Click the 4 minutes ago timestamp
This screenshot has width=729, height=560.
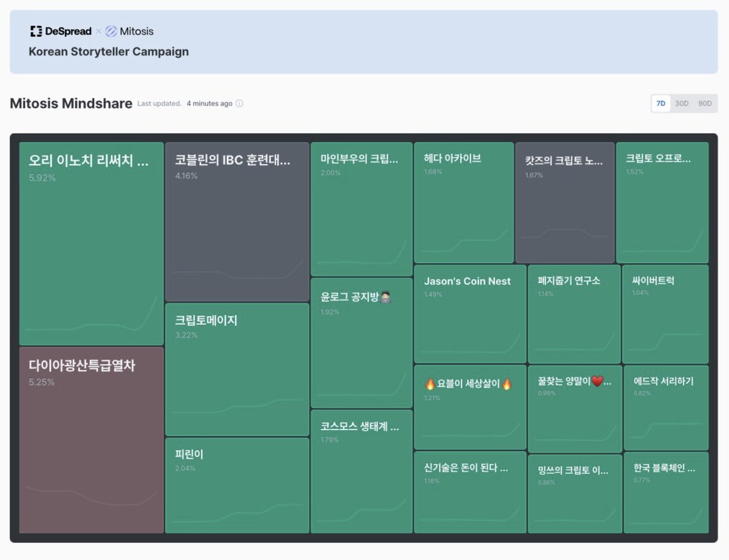(209, 103)
